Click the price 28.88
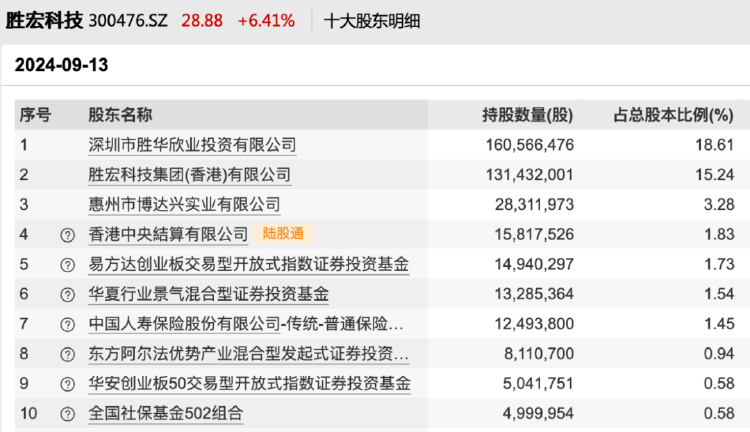Image resolution: width=750 pixels, height=432 pixels. (x=202, y=21)
